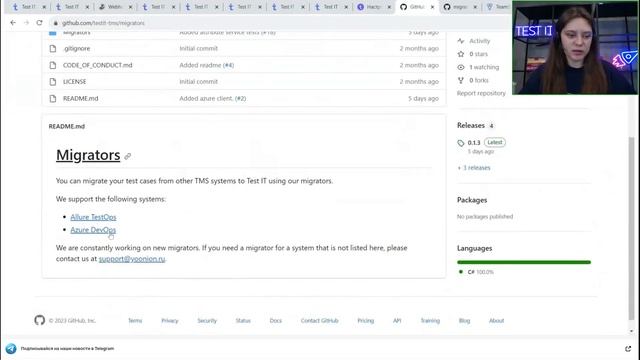Screen dimensions: 640x360
Task: Open README.md in the file list
Action: point(80,98)
